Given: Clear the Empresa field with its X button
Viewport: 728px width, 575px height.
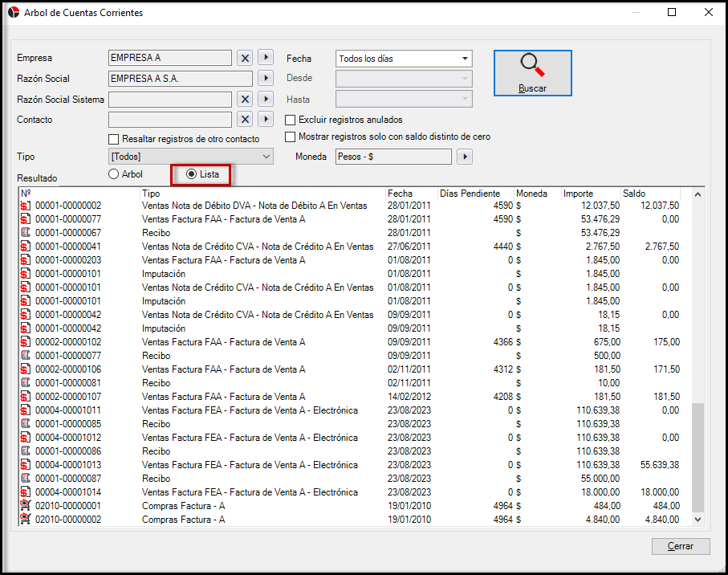Looking at the screenshot, I should (x=245, y=58).
